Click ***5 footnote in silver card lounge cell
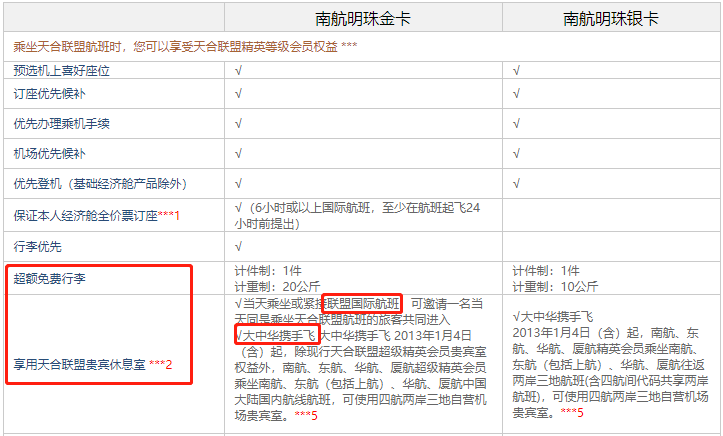The height and width of the screenshot is (436, 723). click(572, 412)
